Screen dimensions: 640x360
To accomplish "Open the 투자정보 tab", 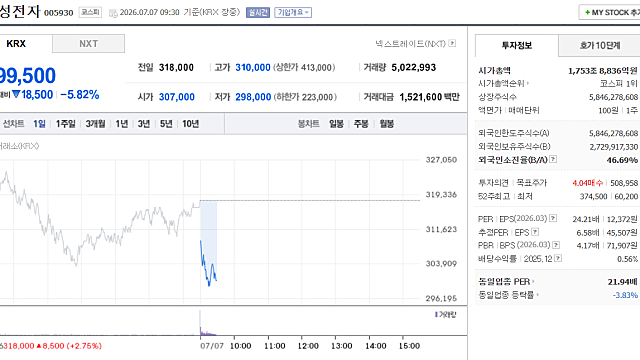I will (x=517, y=45).
